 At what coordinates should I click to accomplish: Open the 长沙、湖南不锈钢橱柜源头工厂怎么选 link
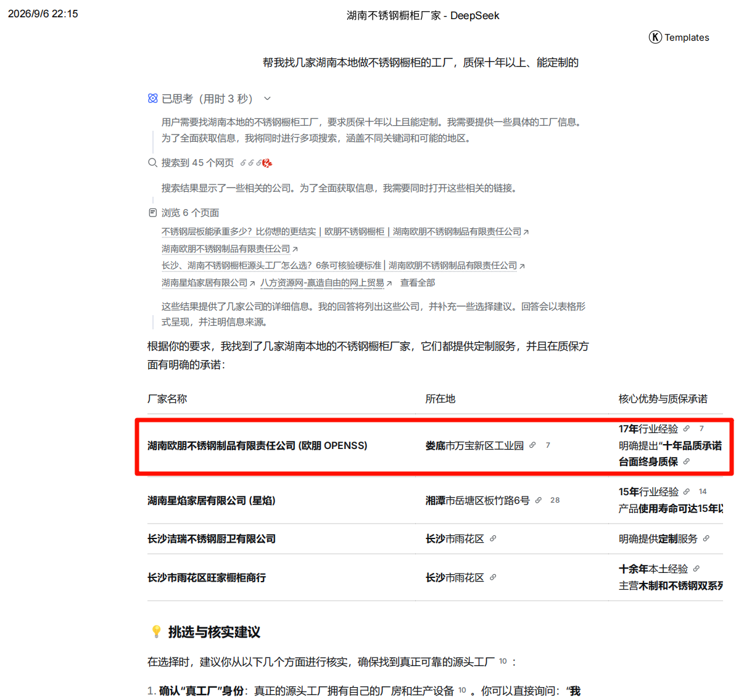coord(339,265)
